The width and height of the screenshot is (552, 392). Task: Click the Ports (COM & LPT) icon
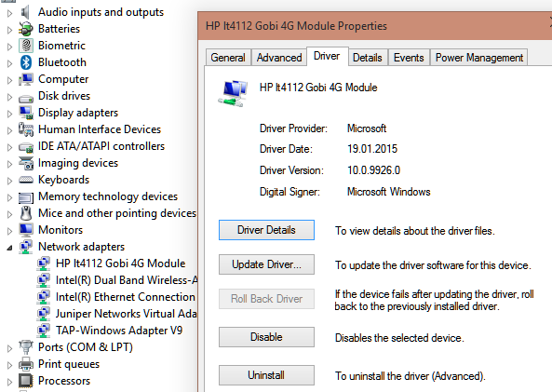pos(26,347)
